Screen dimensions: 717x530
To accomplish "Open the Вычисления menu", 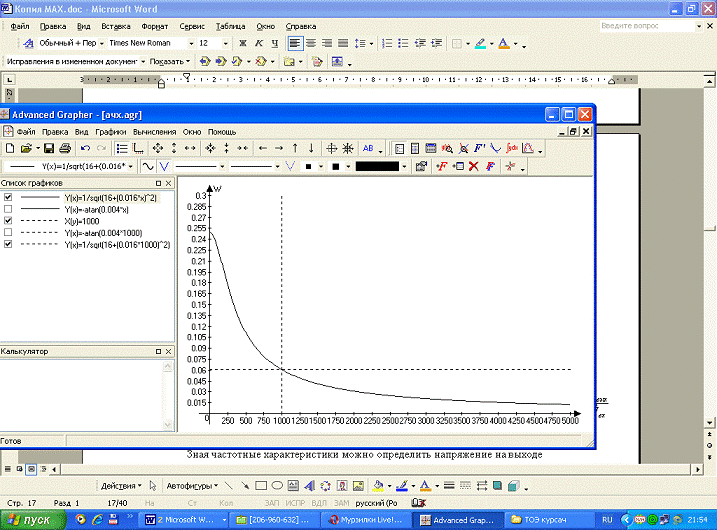I will 154,131.
